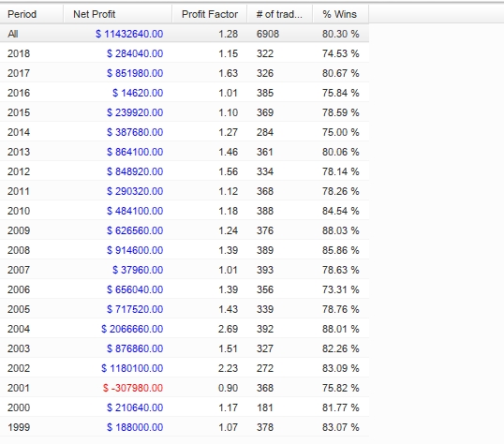Select the 2008 period row
Image resolution: width=504 pixels, height=444 pixels.
(x=185, y=250)
